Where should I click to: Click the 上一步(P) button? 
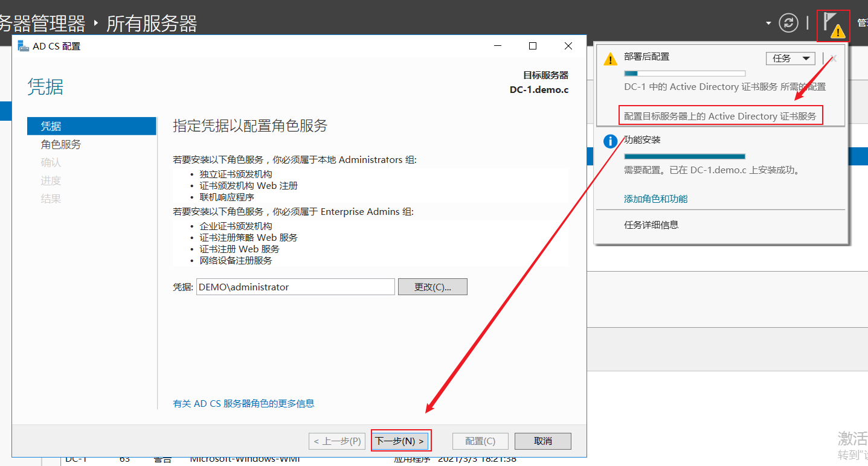tap(338, 441)
